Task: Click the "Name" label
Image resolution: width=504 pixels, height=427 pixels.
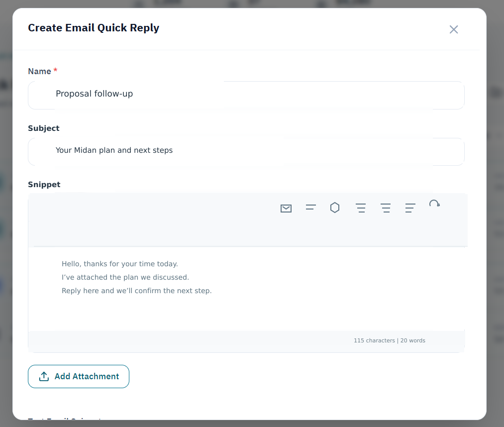Action: [39, 71]
